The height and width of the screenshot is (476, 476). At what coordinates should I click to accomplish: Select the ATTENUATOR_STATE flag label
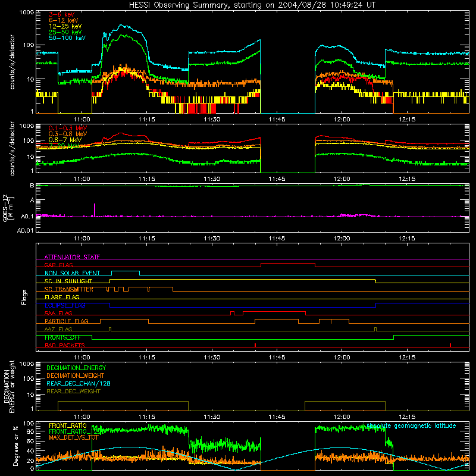(72, 257)
